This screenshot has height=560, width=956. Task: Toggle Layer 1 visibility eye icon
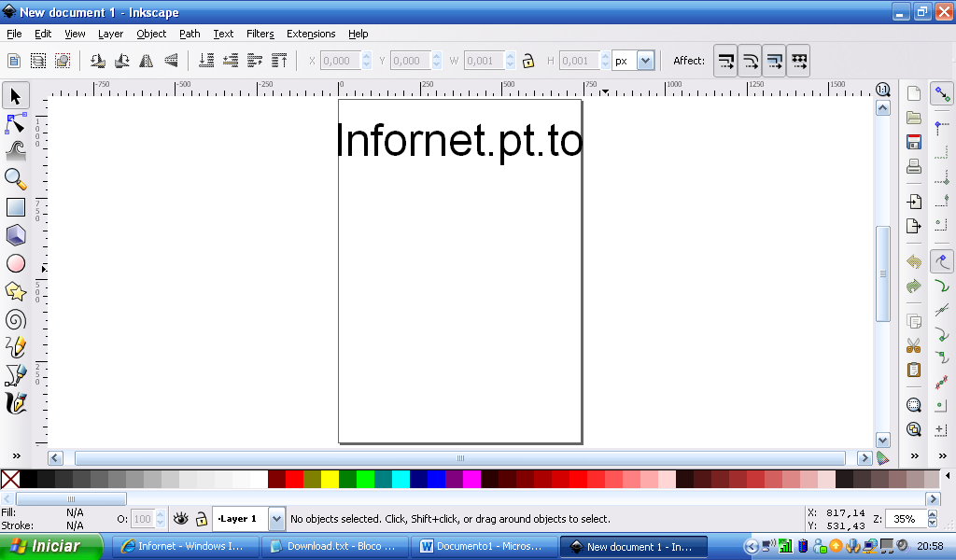[x=180, y=518]
